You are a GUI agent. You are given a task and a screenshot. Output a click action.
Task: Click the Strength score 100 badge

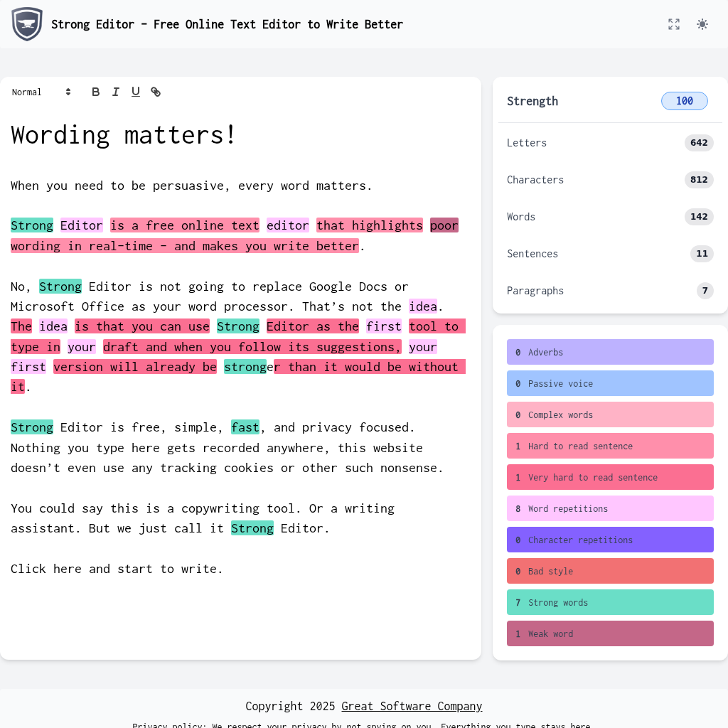(x=684, y=101)
